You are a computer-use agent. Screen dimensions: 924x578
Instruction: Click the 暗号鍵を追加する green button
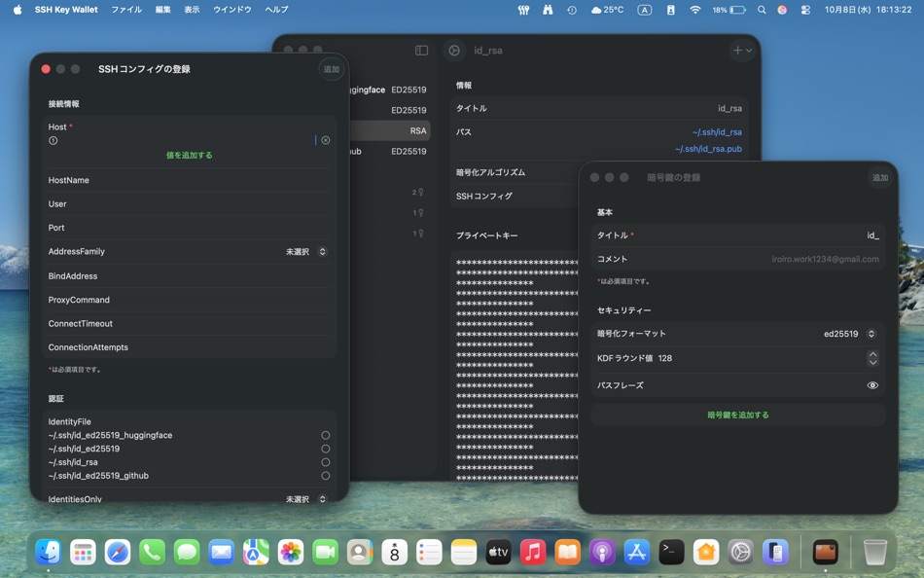(737, 414)
